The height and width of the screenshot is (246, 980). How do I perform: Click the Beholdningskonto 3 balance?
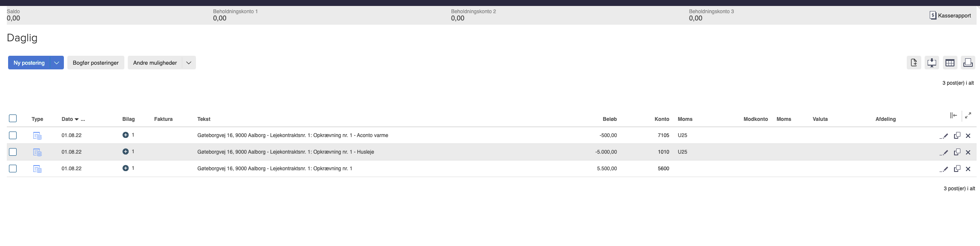696,18
